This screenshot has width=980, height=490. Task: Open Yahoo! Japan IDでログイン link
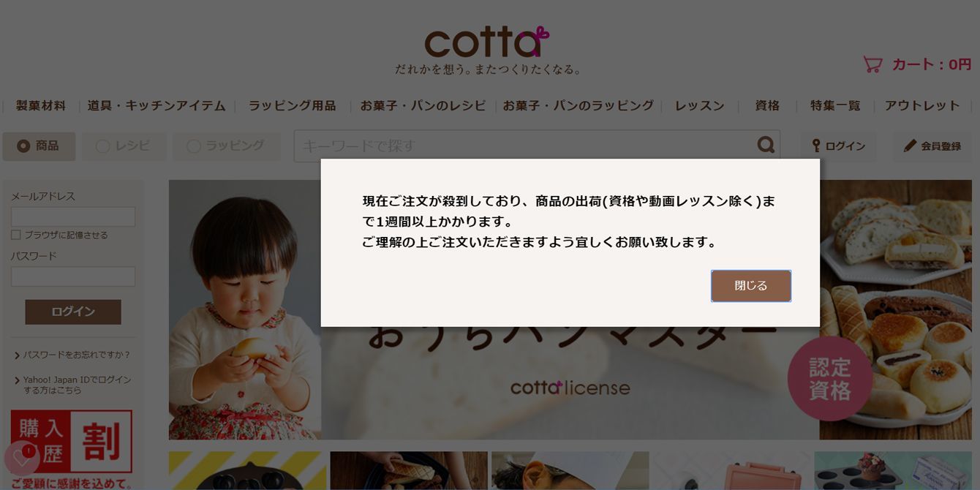tap(77, 385)
